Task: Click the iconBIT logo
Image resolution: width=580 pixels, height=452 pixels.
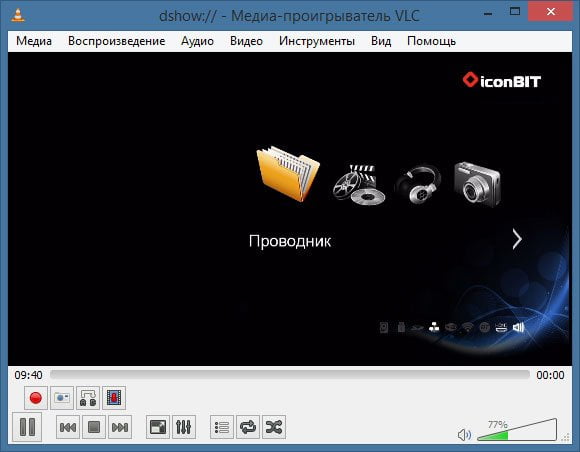Action: (x=502, y=80)
